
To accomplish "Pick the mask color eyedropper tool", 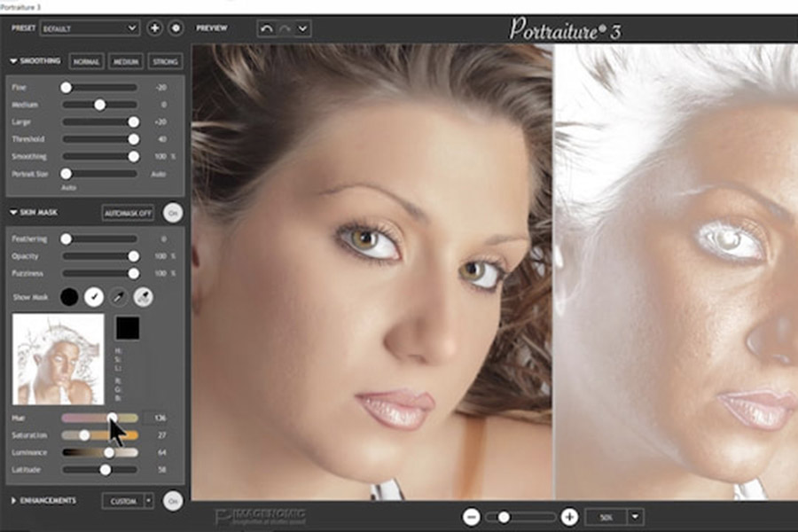I will coord(118,297).
